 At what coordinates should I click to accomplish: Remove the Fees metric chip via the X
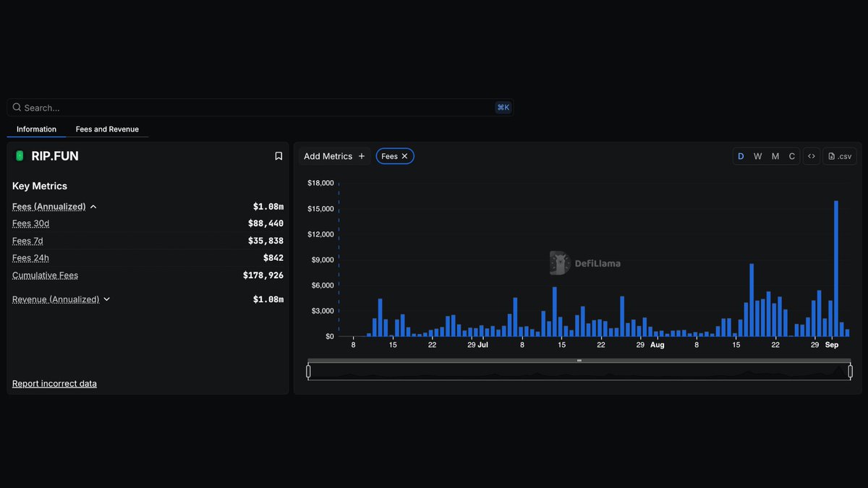[404, 156]
